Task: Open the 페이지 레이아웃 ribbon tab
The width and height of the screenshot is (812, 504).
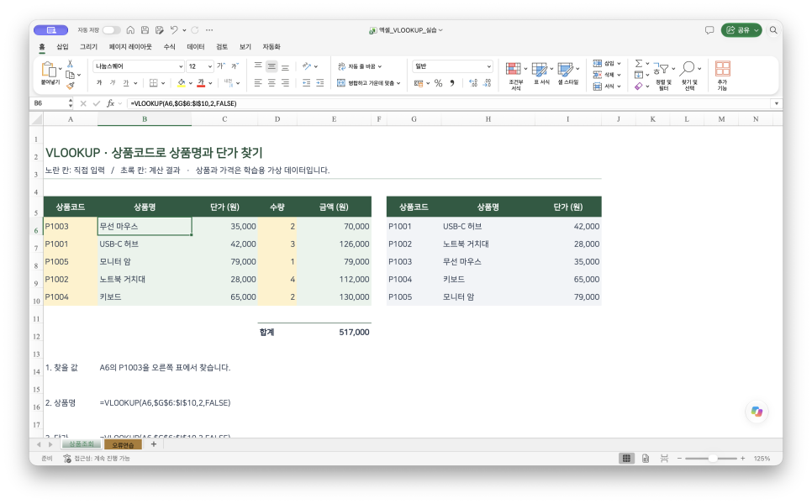Action: [130, 46]
